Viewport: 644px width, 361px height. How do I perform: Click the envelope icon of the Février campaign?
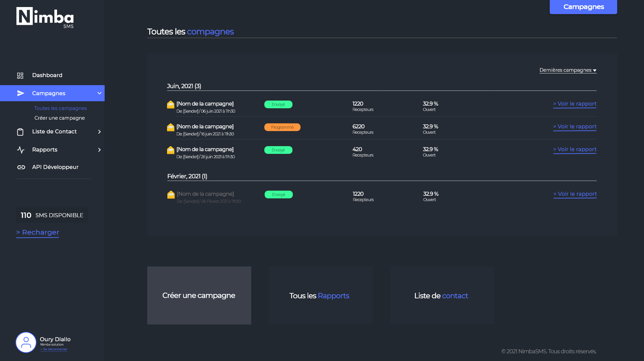171,195
